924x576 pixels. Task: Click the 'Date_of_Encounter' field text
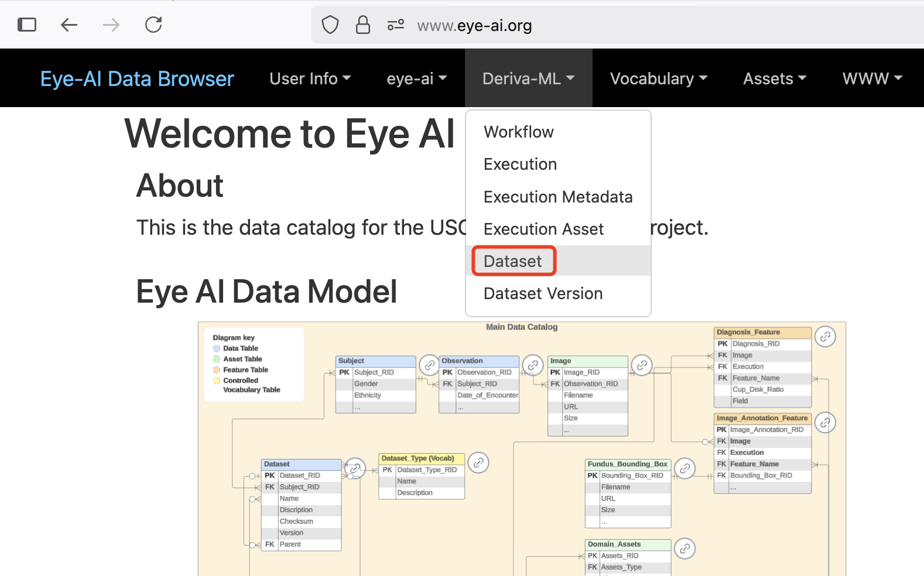pyautogui.click(x=488, y=396)
